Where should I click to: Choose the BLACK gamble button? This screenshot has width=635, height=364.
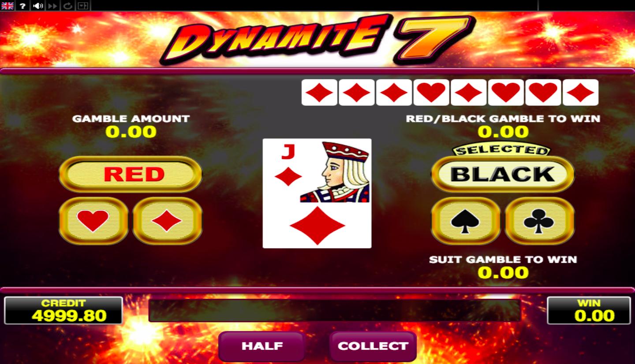[x=503, y=174]
